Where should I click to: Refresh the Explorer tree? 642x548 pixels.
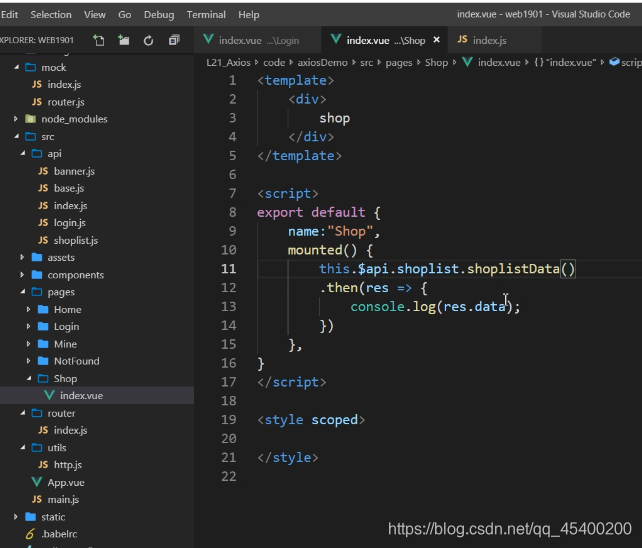(149, 41)
